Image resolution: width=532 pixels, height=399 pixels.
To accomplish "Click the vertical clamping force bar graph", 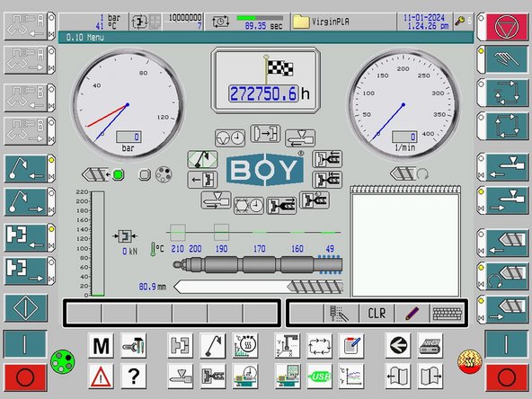I will click(x=98, y=244).
